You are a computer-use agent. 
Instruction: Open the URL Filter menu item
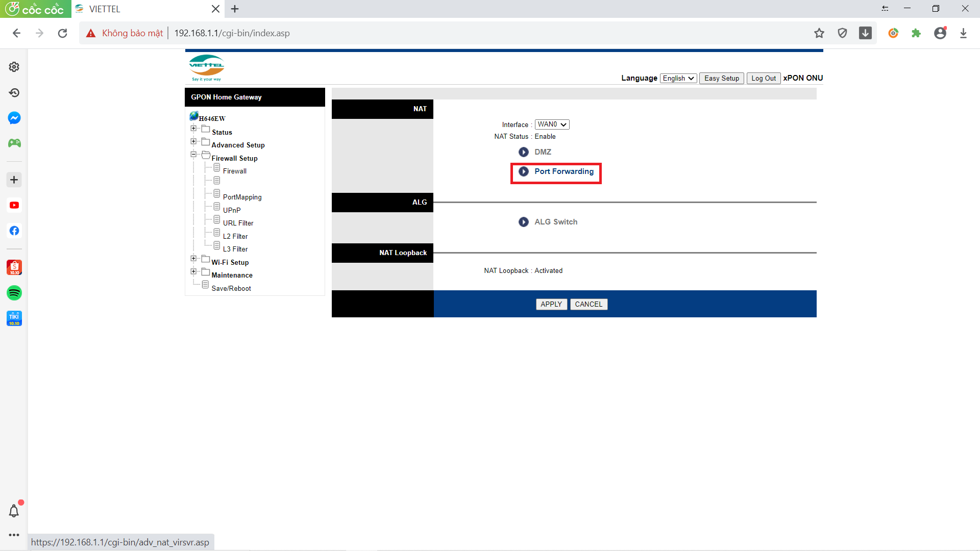(x=238, y=223)
